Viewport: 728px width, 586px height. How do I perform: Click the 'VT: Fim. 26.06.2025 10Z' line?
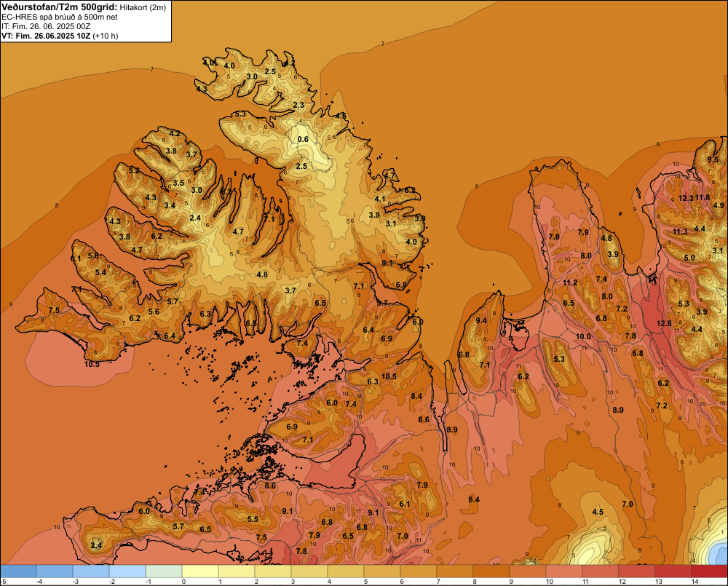click(x=46, y=36)
